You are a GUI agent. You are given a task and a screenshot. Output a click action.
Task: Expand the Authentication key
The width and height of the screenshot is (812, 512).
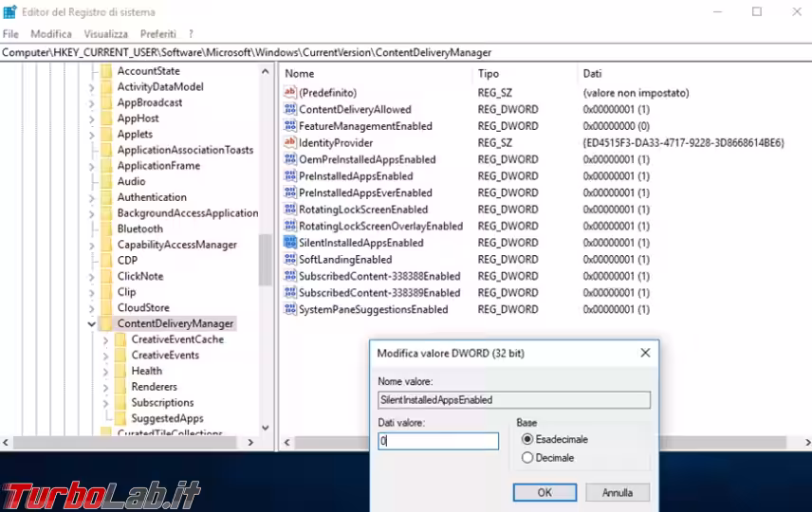coord(92,198)
